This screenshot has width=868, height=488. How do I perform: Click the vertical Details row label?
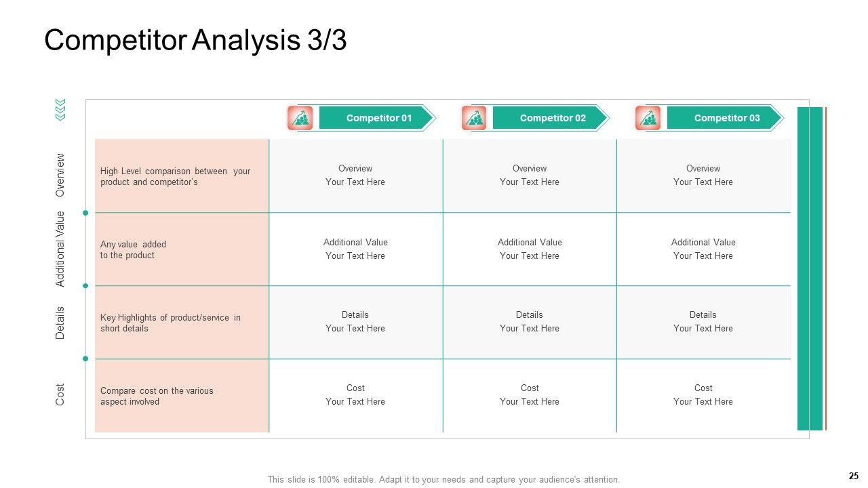coord(60,323)
